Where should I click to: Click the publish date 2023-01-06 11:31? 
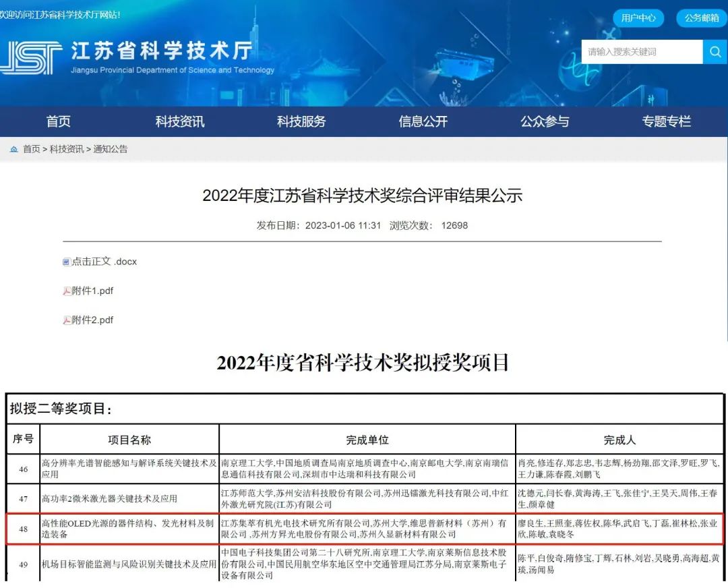tap(342, 226)
